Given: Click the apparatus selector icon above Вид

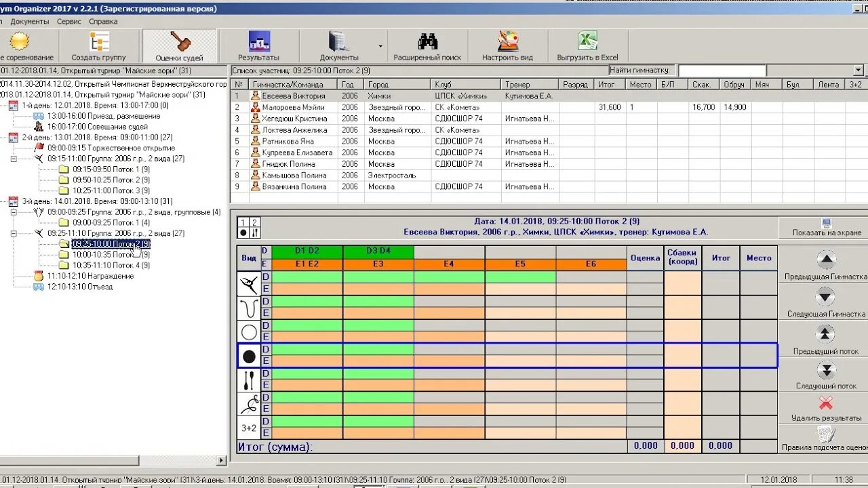Looking at the screenshot, I should coord(249,227).
